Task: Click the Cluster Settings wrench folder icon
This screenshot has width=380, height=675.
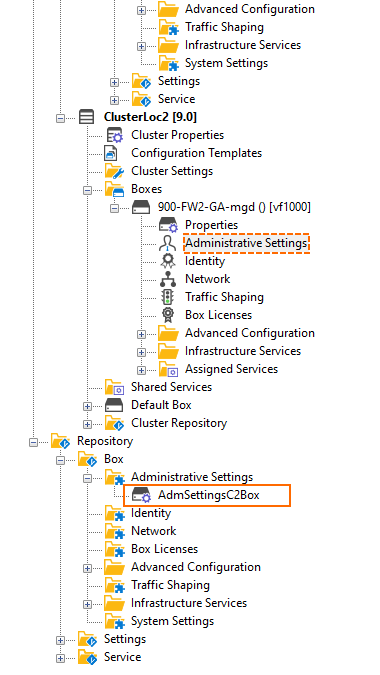Action: (x=114, y=171)
